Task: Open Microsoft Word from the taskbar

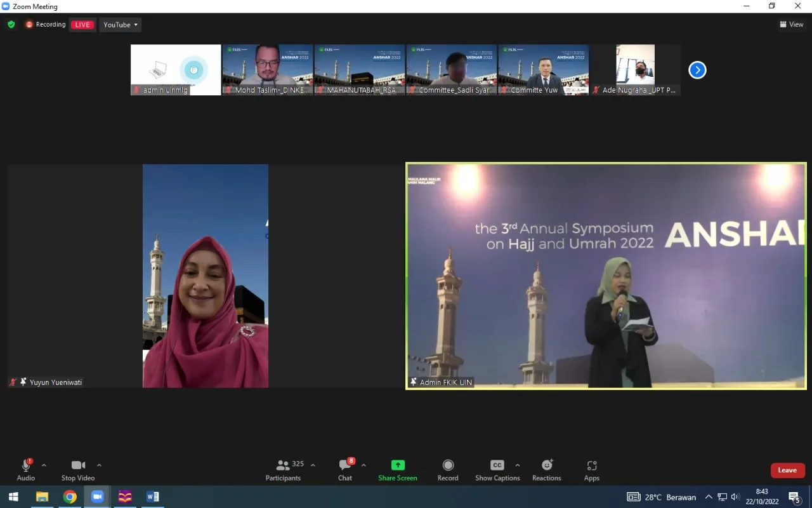Action: [x=153, y=497]
